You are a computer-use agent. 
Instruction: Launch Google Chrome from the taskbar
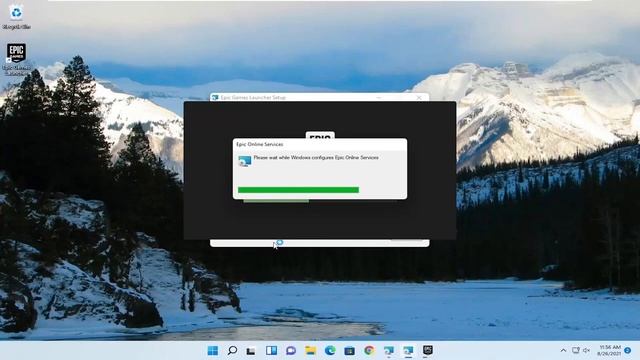coord(369,350)
